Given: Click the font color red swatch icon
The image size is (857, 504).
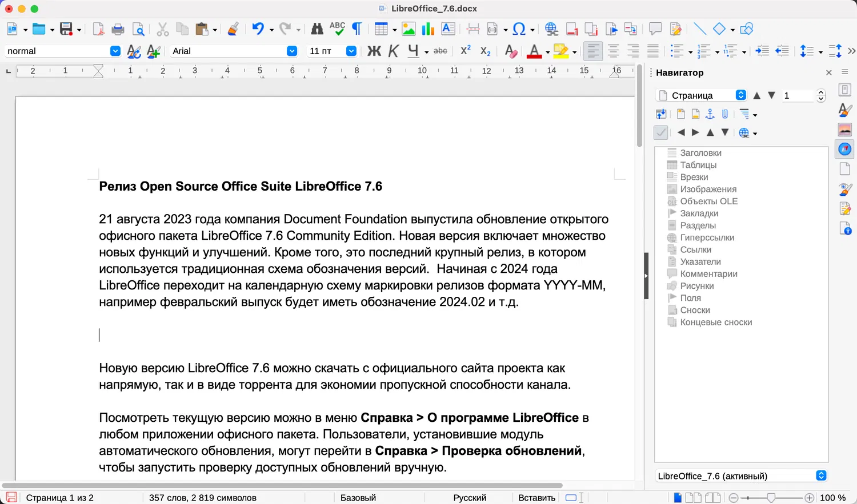Looking at the screenshot, I should point(534,51).
